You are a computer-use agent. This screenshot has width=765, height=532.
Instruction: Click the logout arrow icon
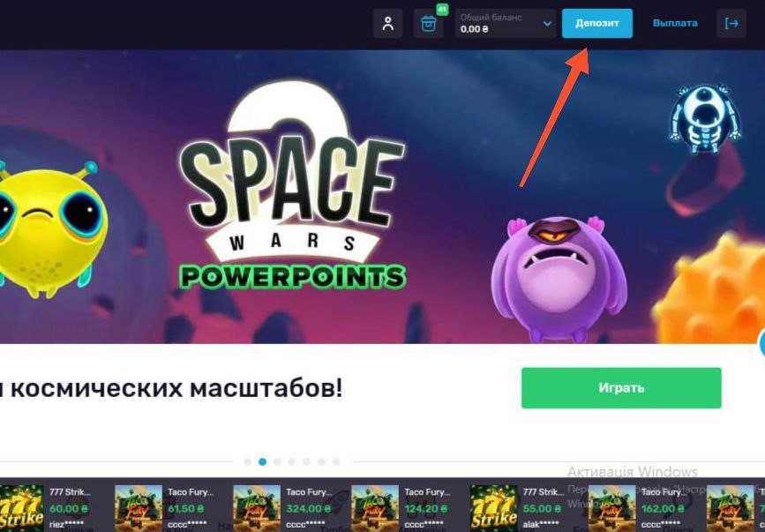[731, 24]
